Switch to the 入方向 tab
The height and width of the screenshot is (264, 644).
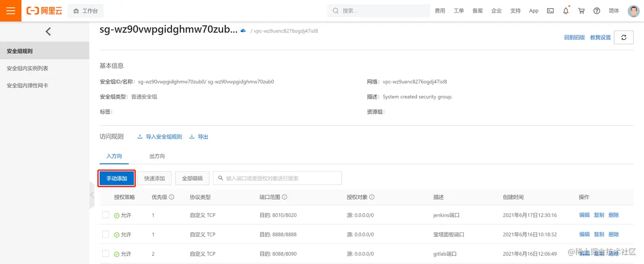point(114,156)
